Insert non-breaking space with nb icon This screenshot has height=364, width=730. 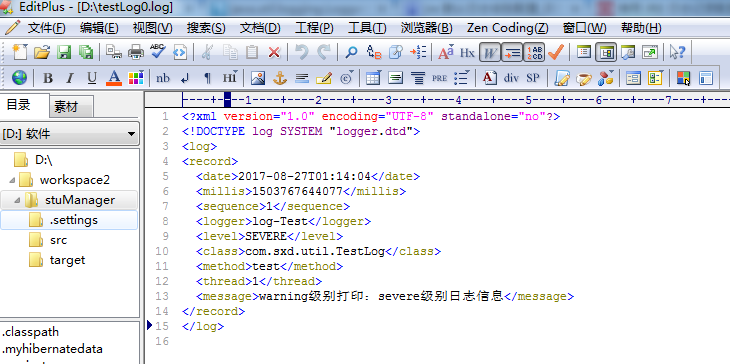[162, 78]
